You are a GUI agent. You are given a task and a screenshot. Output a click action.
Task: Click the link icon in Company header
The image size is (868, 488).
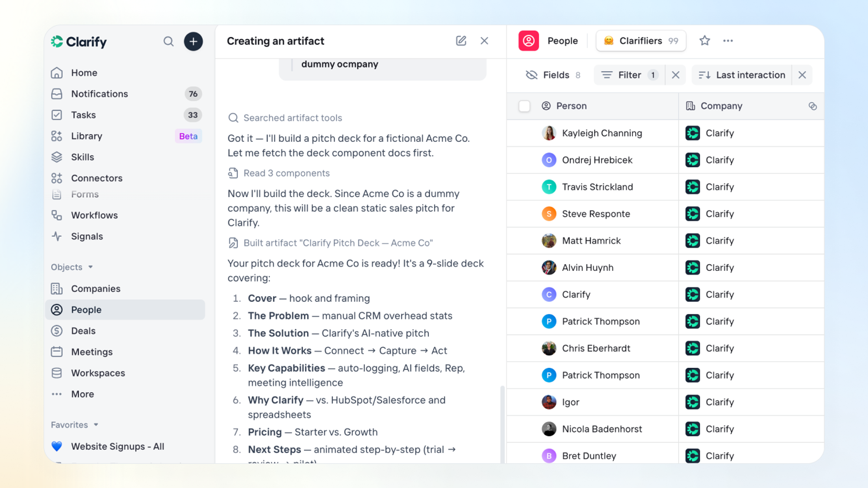(x=812, y=106)
